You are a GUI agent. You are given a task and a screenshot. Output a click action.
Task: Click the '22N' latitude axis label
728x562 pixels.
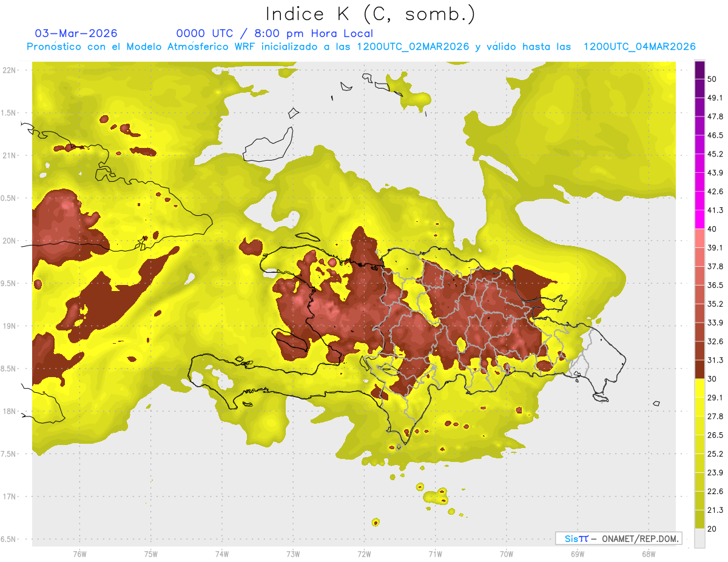9,70
